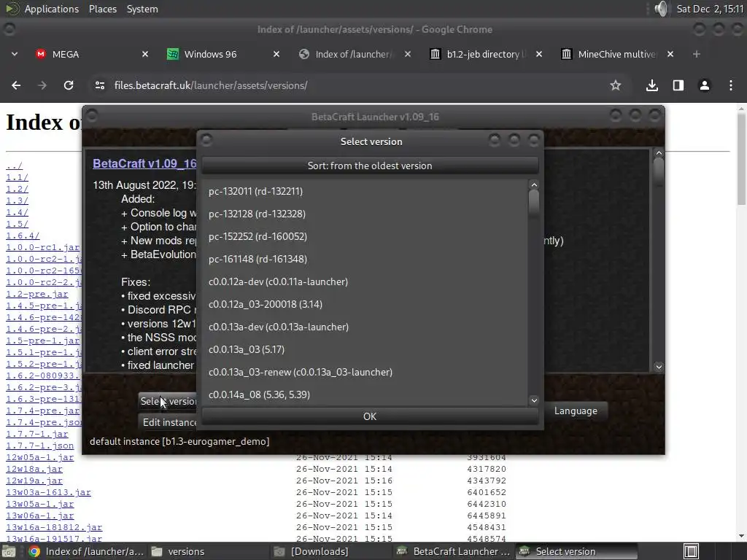Open the System menu
Viewport: 747px width, 560px height.
[142, 9]
